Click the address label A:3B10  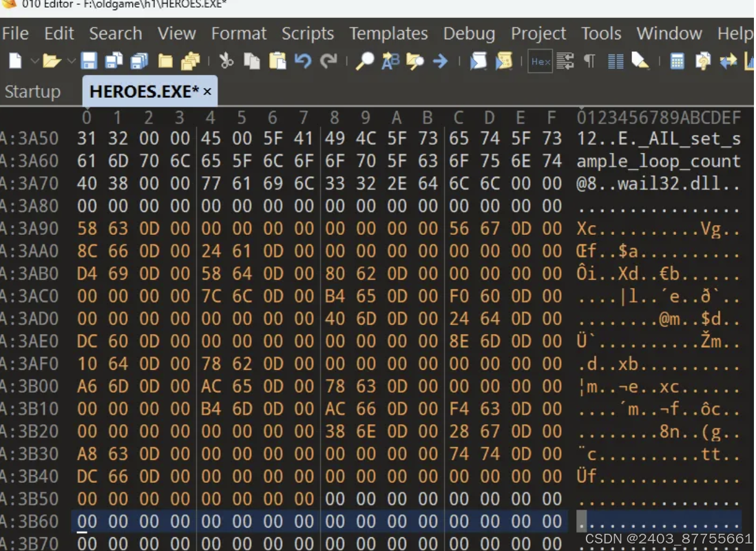[x=30, y=408]
